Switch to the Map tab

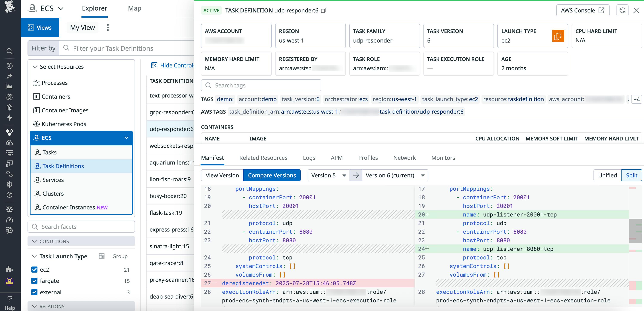click(x=135, y=8)
